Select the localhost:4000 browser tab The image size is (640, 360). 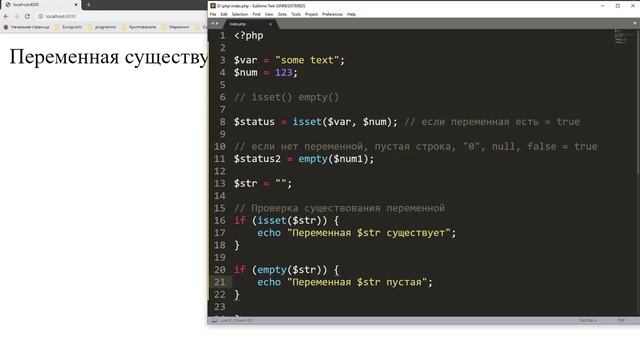41,4
